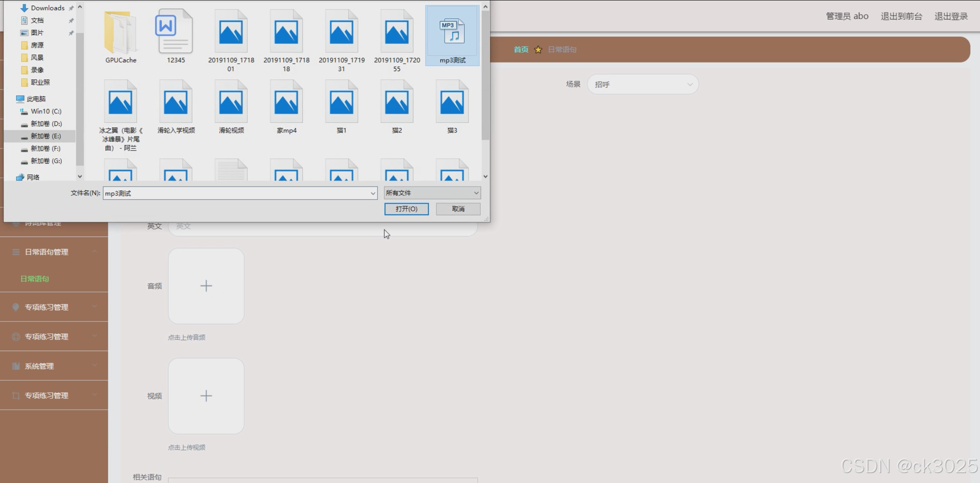Click the star icon in breadcrumb
980x483 pixels.
538,49
